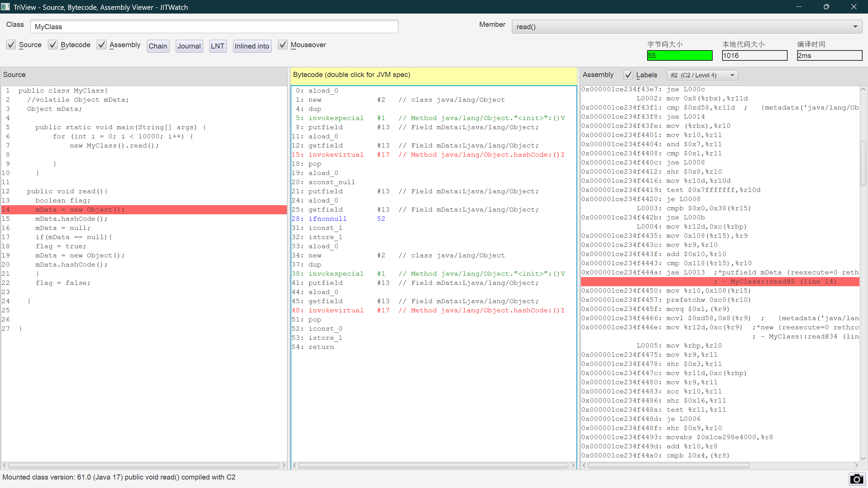The width and height of the screenshot is (868, 488).
Task: Disable the Mouseover checkbox
Action: (x=283, y=45)
